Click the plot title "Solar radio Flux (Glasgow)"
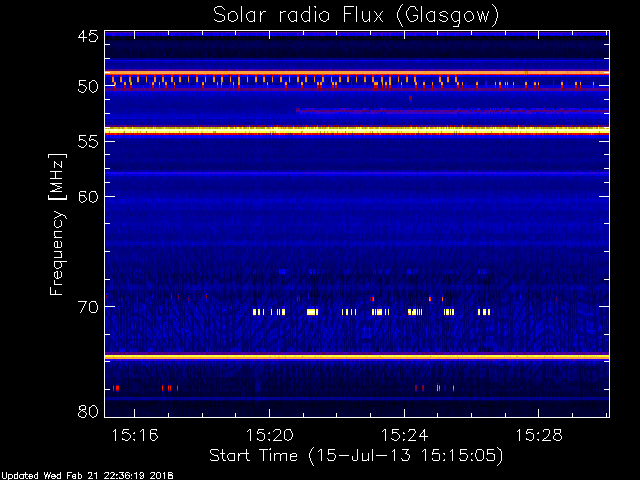This screenshot has height=480, width=640. [356, 16]
